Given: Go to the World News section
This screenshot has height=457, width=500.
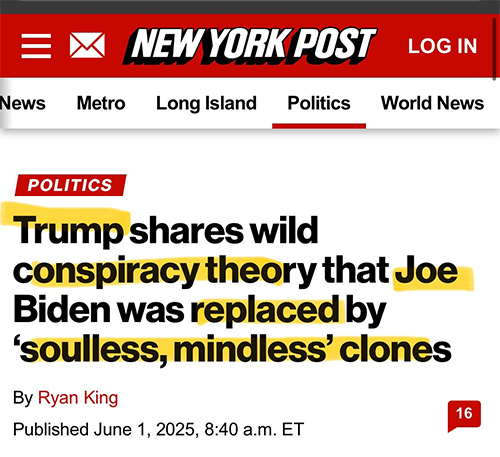Looking at the screenshot, I should pyautogui.click(x=432, y=103).
